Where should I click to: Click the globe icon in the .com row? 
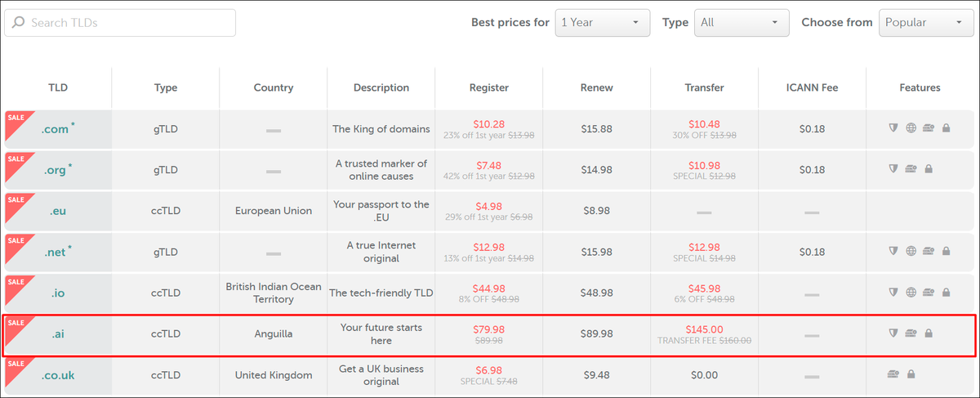click(x=911, y=128)
